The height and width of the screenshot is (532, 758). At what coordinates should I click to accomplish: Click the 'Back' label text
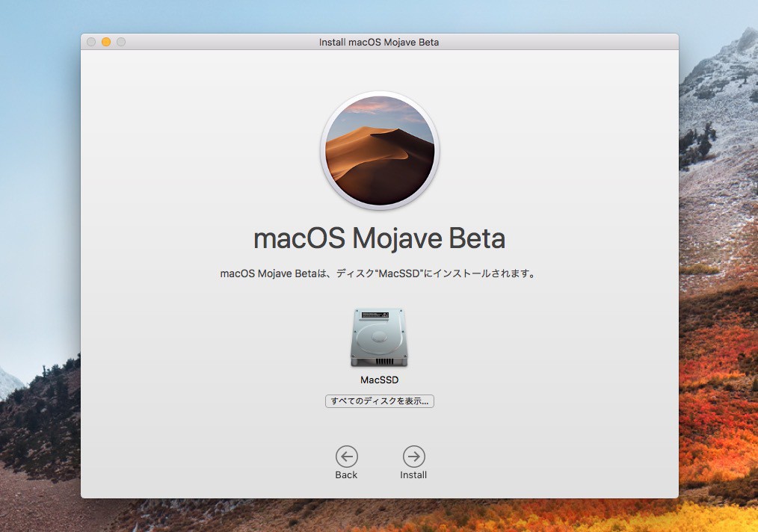pyautogui.click(x=346, y=475)
